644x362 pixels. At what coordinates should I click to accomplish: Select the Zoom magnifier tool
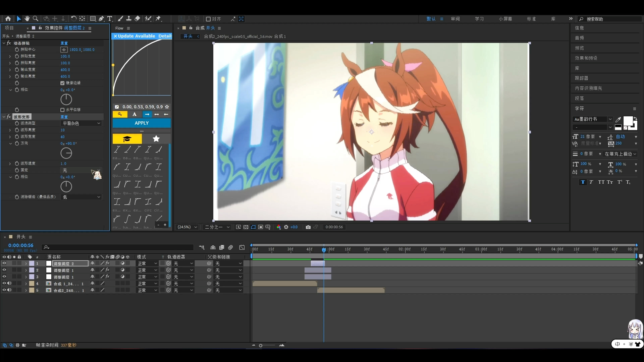click(36, 19)
